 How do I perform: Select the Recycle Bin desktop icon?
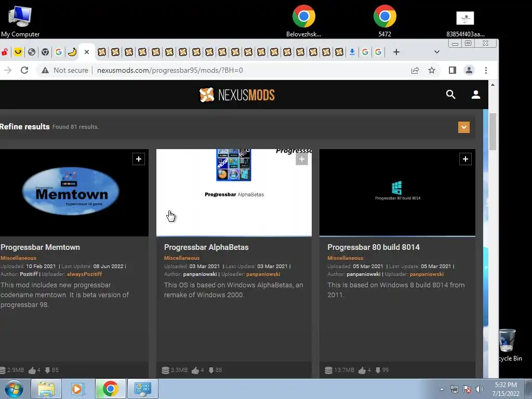tap(509, 345)
